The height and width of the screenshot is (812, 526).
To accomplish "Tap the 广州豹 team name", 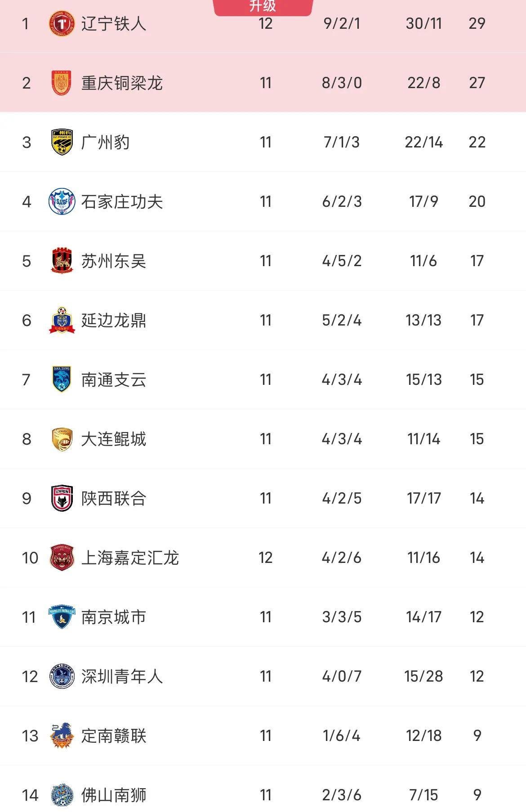I will [x=106, y=143].
